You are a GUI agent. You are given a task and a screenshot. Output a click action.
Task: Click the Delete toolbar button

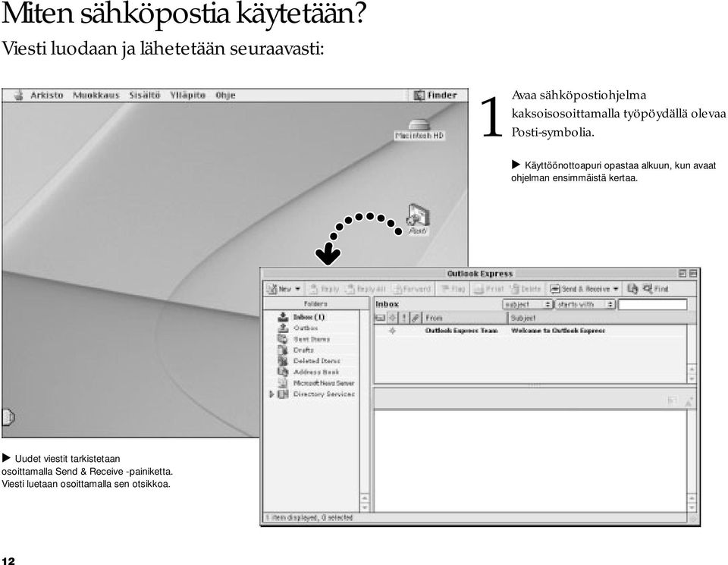tap(525, 289)
